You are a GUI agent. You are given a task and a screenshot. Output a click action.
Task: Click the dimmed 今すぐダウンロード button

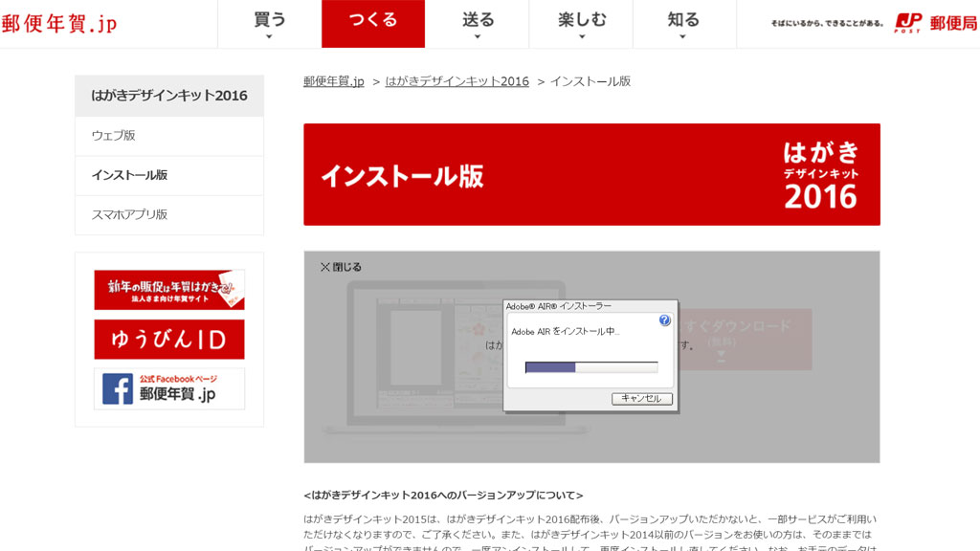tap(746, 340)
